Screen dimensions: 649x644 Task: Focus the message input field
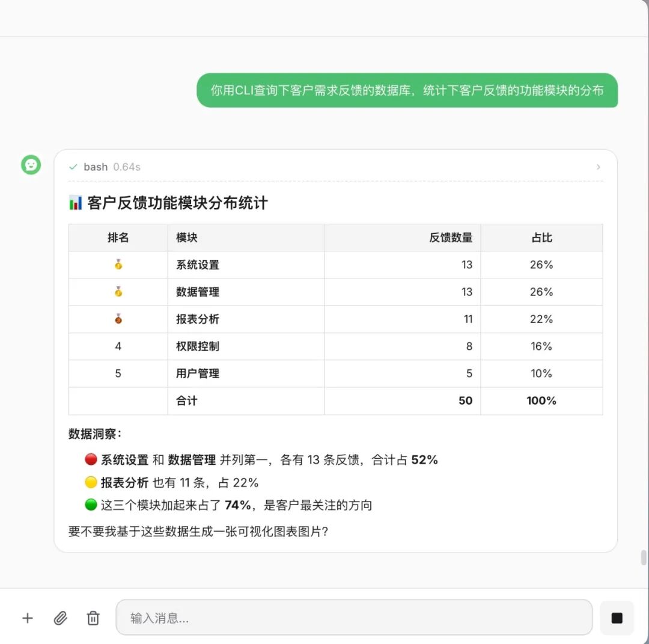click(x=354, y=617)
